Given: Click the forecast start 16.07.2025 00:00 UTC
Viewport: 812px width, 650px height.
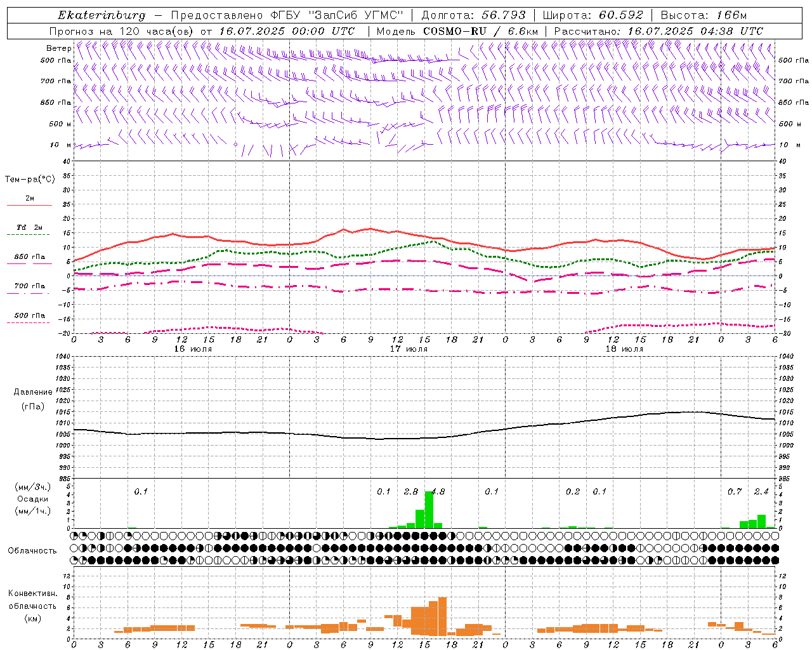Looking at the screenshot, I should [x=287, y=31].
